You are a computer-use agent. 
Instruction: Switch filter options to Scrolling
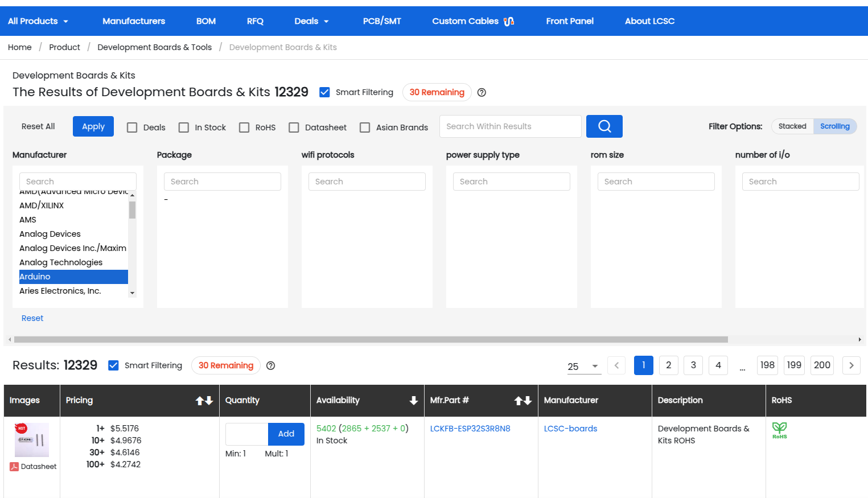click(x=835, y=126)
